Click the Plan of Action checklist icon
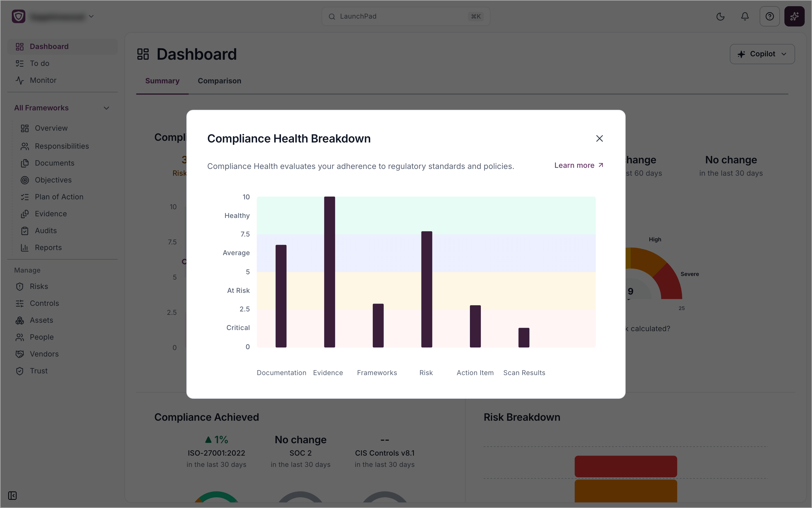This screenshot has height=508, width=812. pyautogui.click(x=24, y=197)
